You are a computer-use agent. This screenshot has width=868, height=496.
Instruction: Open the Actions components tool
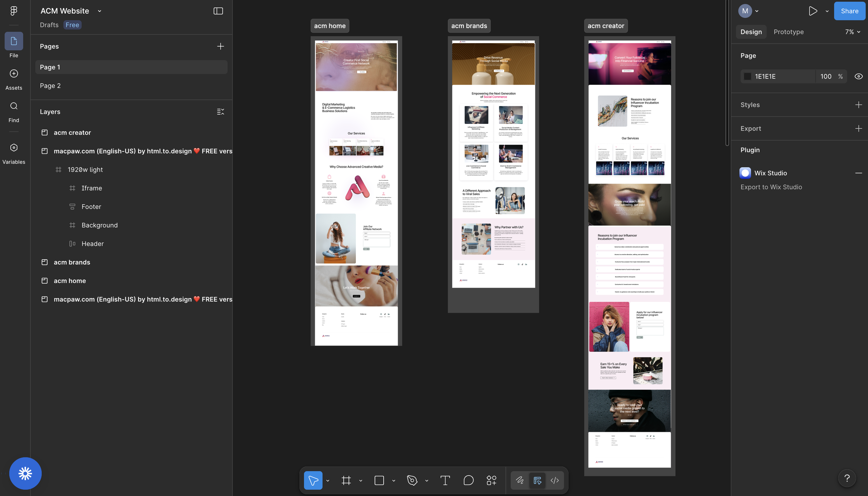pyautogui.click(x=491, y=480)
